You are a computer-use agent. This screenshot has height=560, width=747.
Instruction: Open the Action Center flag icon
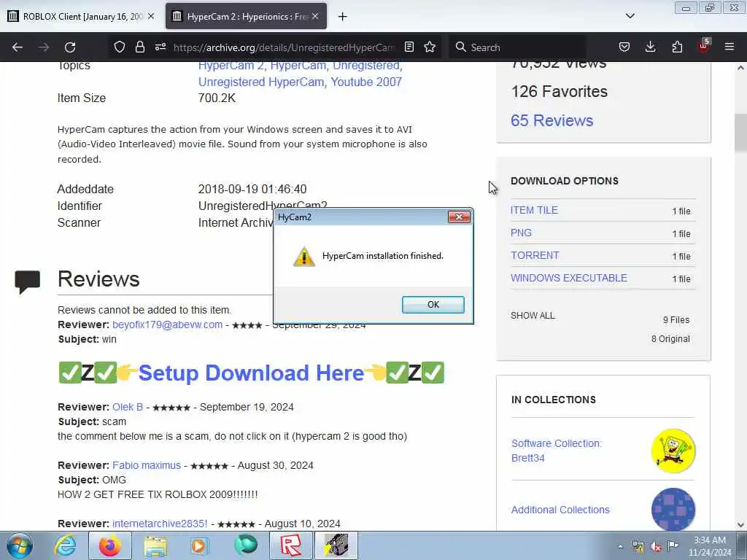point(673,546)
